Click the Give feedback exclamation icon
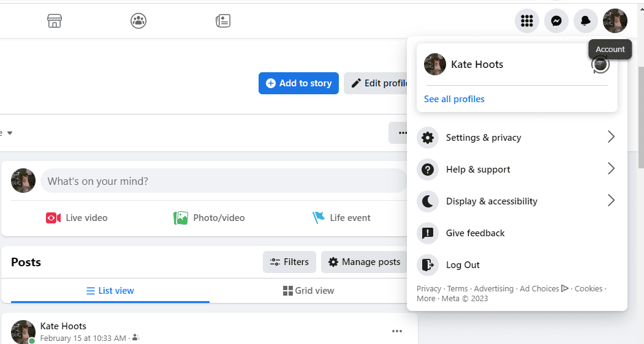The height and width of the screenshot is (344, 644). coord(428,233)
